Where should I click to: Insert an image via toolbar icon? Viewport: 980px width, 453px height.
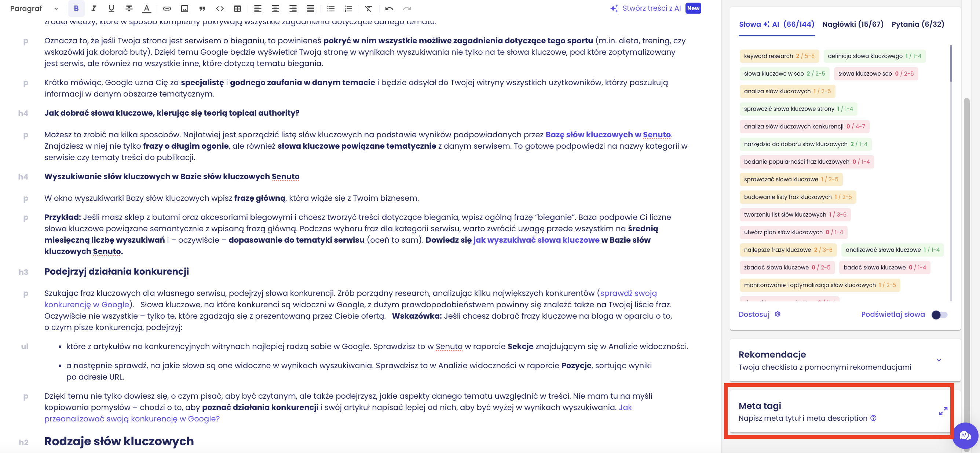tap(184, 8)
